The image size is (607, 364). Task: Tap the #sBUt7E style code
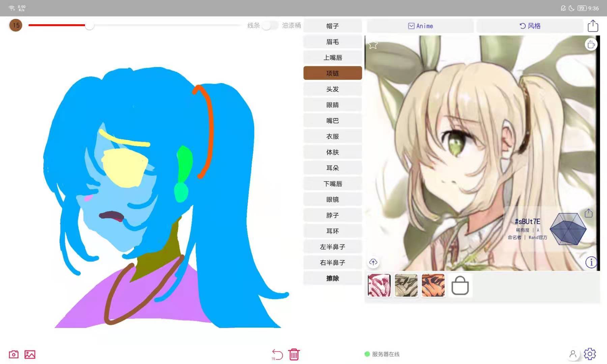[x=527, y=221]
